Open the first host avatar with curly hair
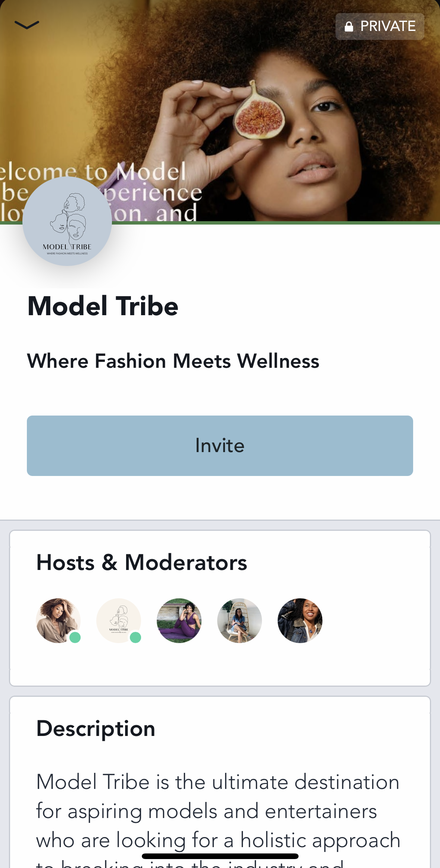Screen dimensions: 440x868 [58, 621]
